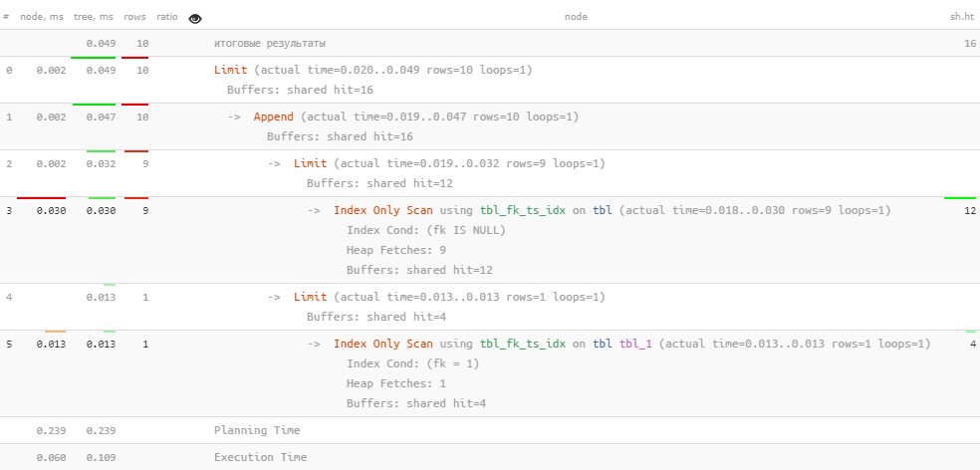
Task: Select the Append node row
Action: 273,117
